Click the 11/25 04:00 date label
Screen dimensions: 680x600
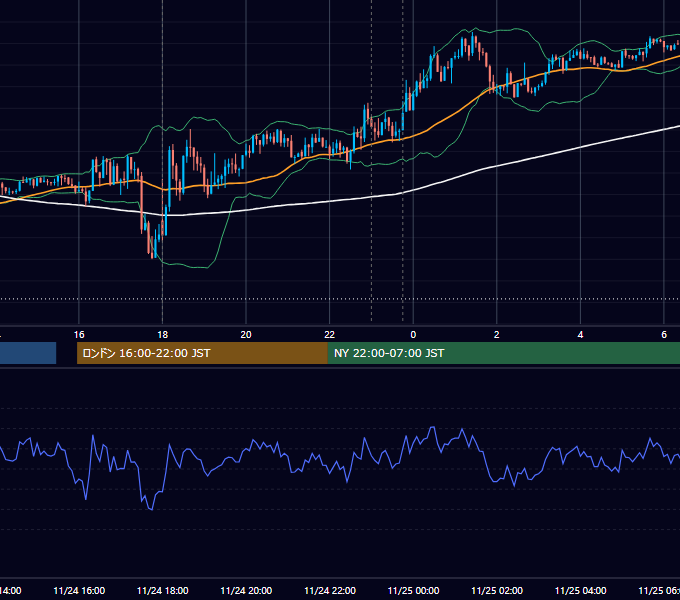click(x=581, y=591)
